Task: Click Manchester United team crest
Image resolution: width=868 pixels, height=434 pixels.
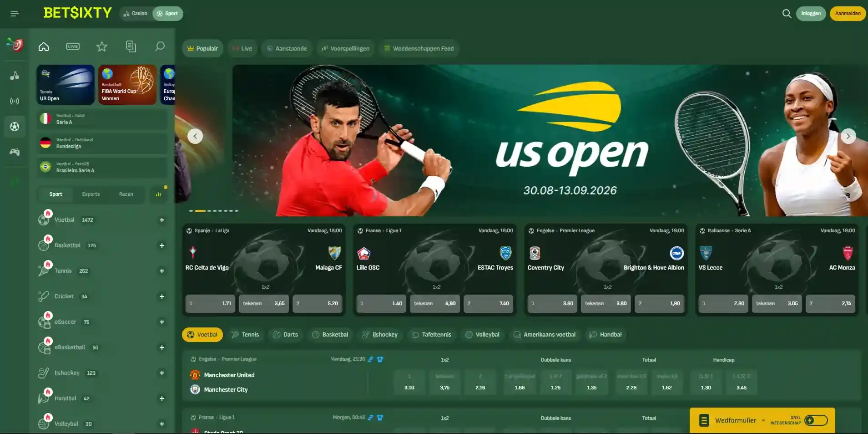Action: click(x=195, y=375)
